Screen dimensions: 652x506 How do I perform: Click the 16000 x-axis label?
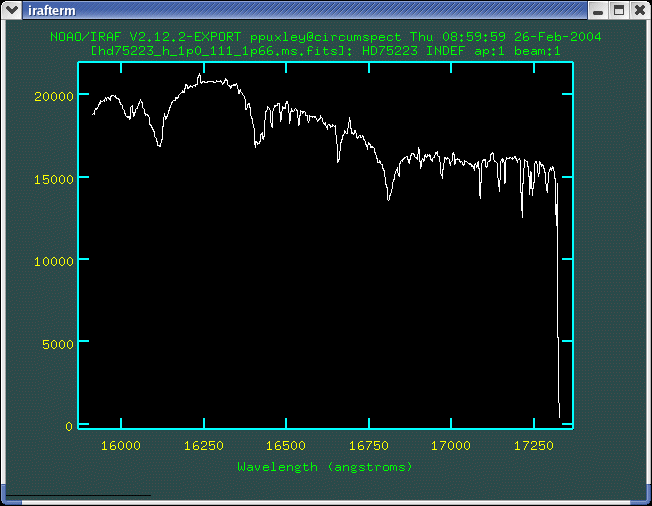[x=121, y=446]
